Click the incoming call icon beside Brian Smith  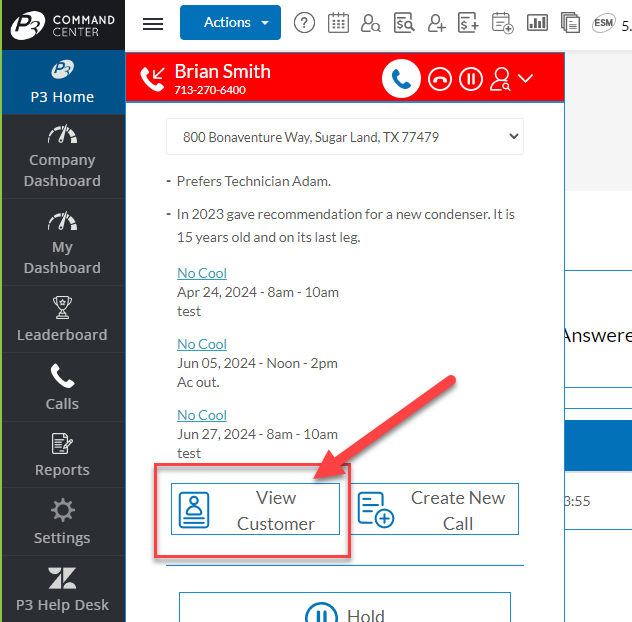(x=152, y=79)
